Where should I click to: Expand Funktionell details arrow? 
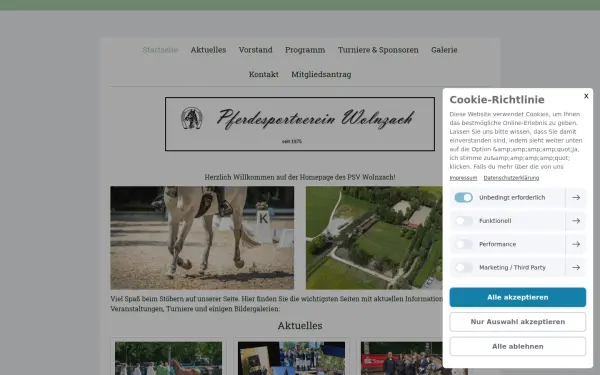point(576,221)
